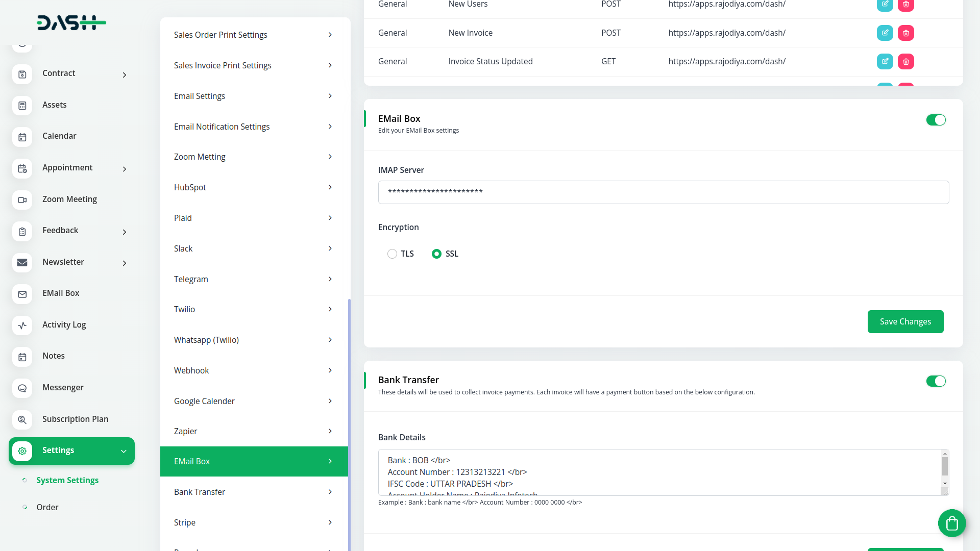This screenshot has width=980, height=551.
Task: Open the Assets sidebar icon
Action: pyautogui.click(x=22, y=105)
